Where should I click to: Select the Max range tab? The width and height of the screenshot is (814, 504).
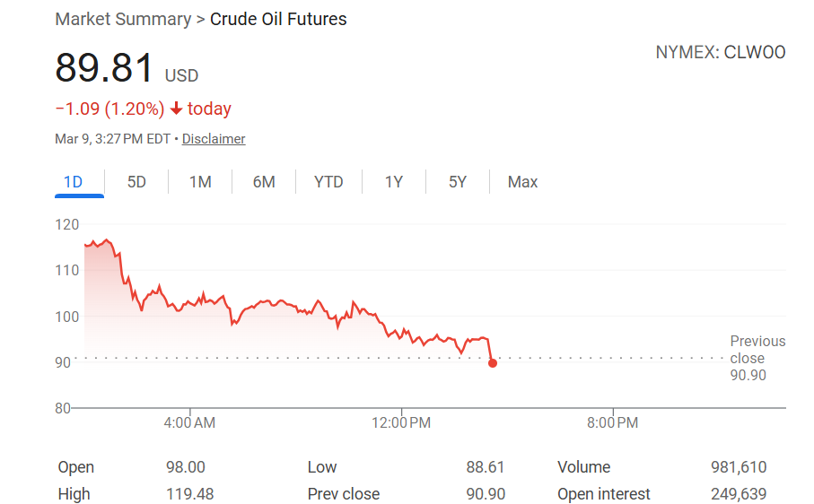522,182
